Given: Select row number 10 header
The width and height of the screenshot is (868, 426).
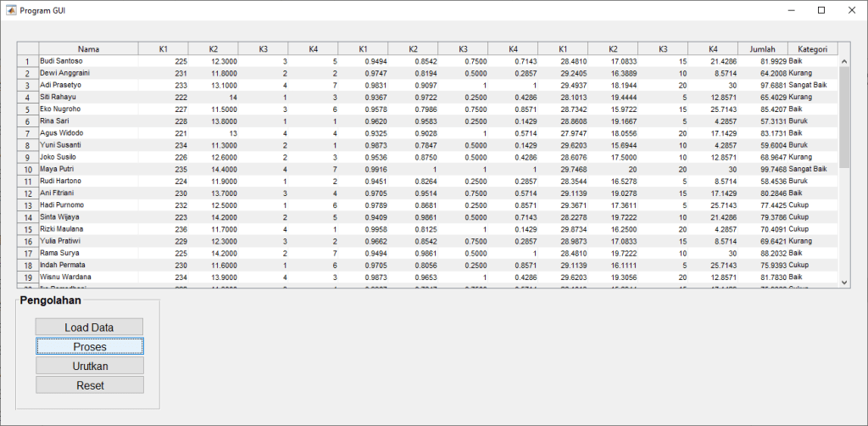Looking at the screenshot, I should click(28, 170).
